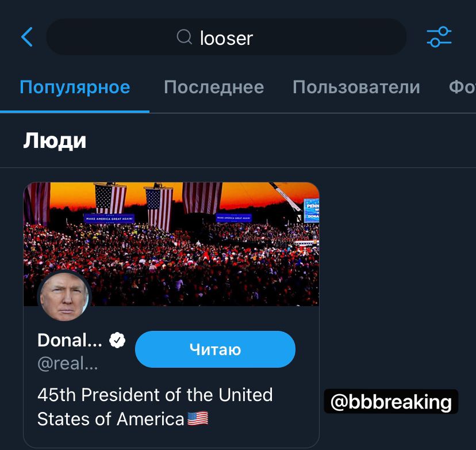
Task: Open the rally crowd header image
Action: 190,247
